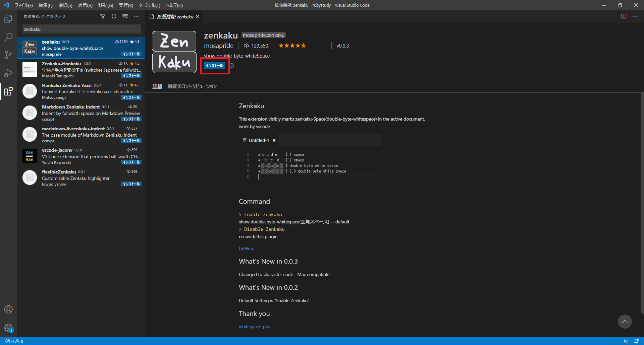Image resolution: width=644 pixels, height=345 pixels.
Task: Open the Run and Debug view
Action: coord(8,73)
